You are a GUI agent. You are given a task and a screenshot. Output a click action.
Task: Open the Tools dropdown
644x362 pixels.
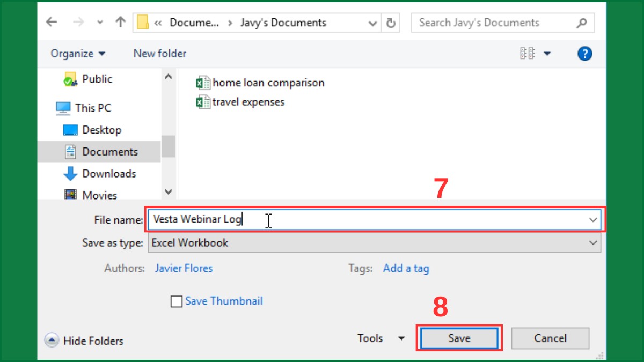pyautogui.click(x=381, y=338)
